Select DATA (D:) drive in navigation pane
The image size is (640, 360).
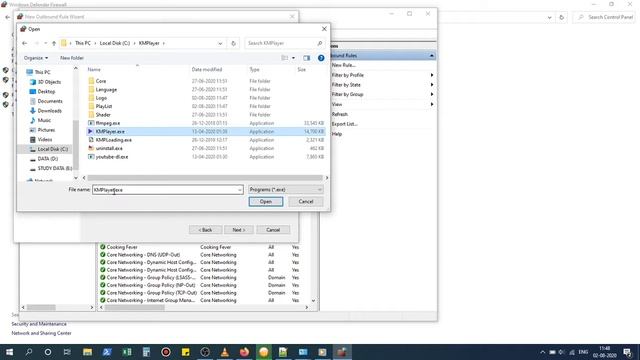pos(47,159)
